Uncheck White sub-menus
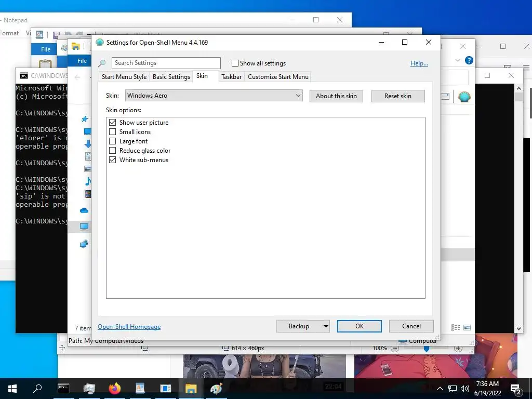This screenshot has width=532, height=399. [112, 160]
